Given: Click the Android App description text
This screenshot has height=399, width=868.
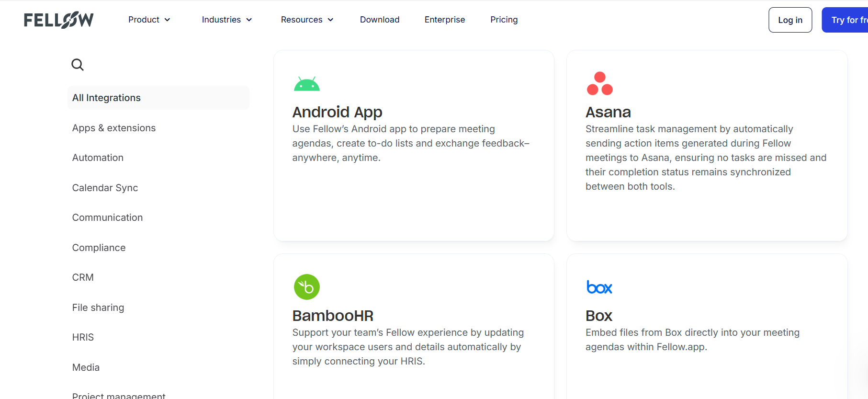Looking at the screenshot, I should pyautogui.click(x=411, y=143).
